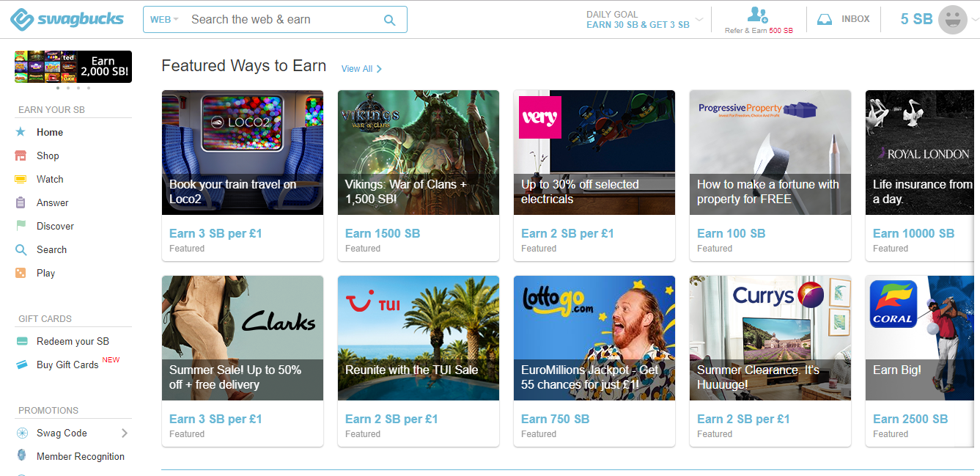Click Earn 3 SB per £1 under Loco2
The image size is (980, 476).
(x=215, y=233)
